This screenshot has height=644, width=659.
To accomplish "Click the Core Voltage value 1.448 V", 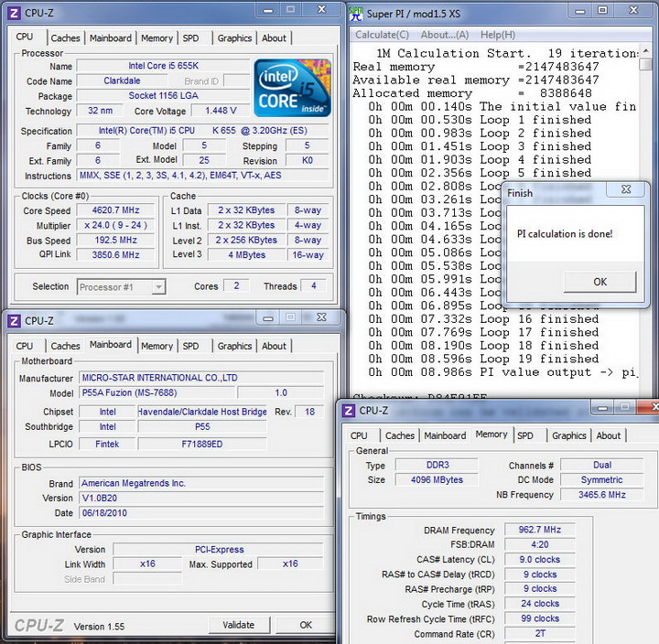I will 221,111.
